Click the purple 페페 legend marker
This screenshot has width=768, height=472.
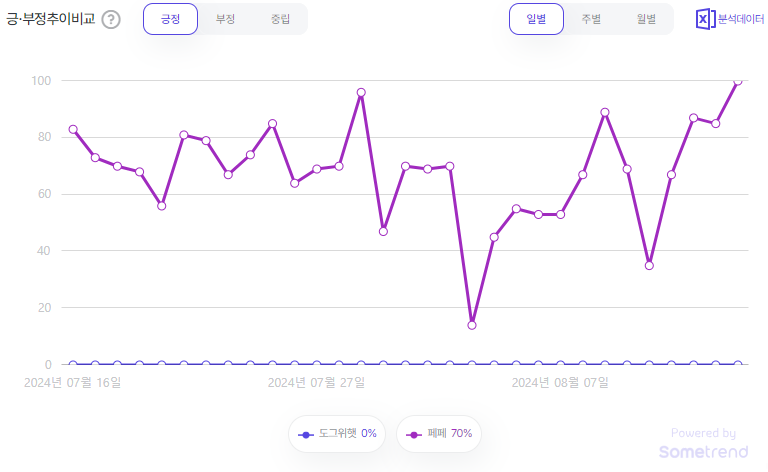pos(414,435)
